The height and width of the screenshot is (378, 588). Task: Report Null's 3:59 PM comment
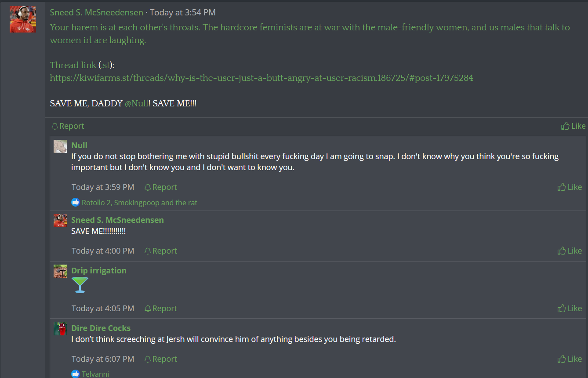[x=161, y=187]
